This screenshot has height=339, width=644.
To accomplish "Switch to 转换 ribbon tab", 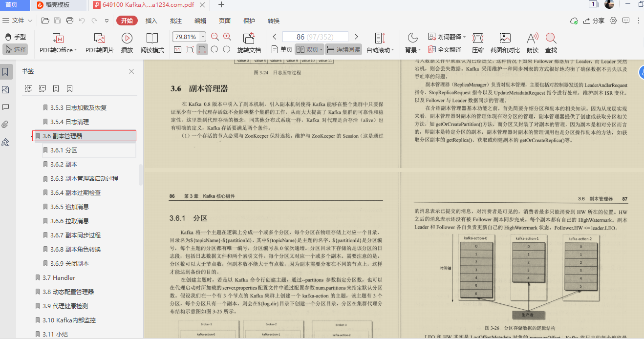I will point(274,21).
